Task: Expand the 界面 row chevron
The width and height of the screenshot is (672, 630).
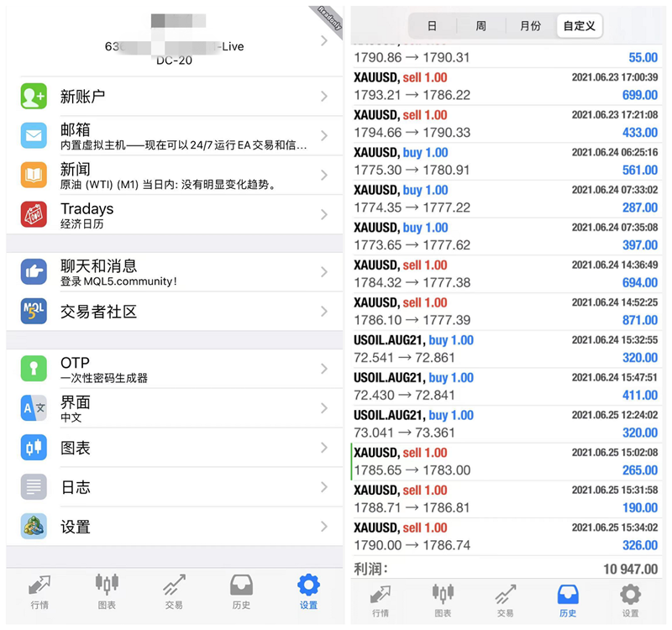Action: 324,408
